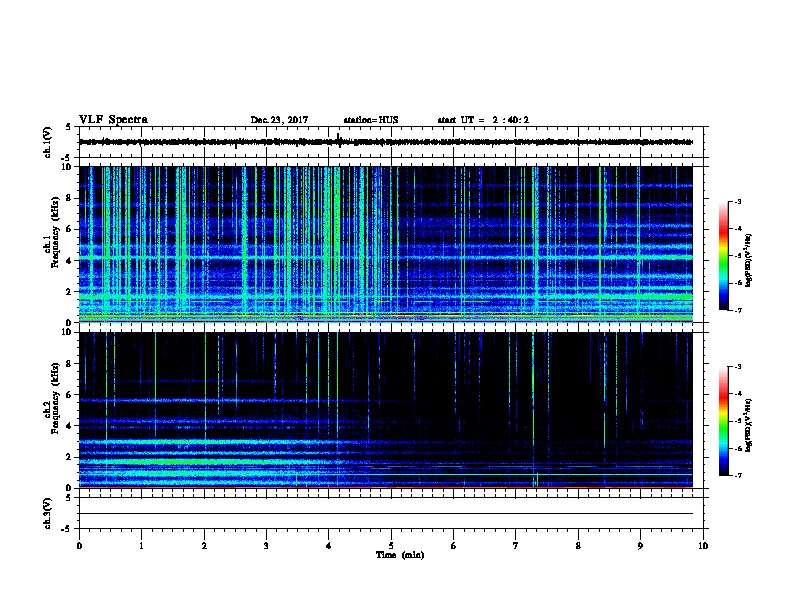Click the ch.2 "Frequency (kHz)" axis label
This screenshot has width=792, height=612.
coord(55,398)
